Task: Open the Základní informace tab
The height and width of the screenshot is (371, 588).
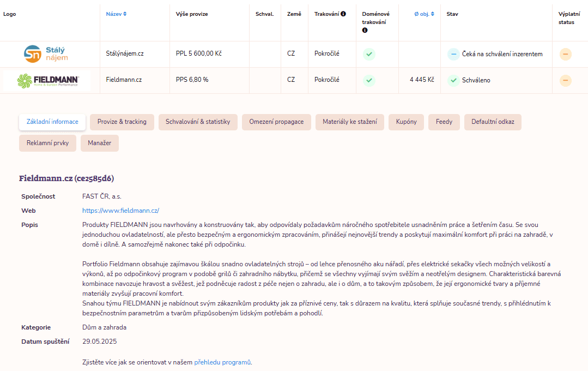Action: 52,122
